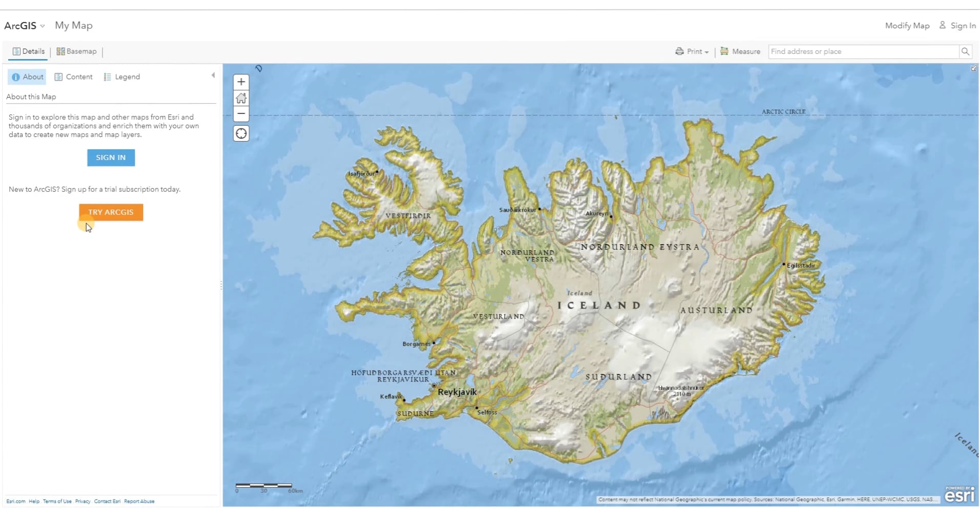Click the Default extent home icon
Image resolution: width=980 pixels, height=517 pixels.
coord(241,98)
